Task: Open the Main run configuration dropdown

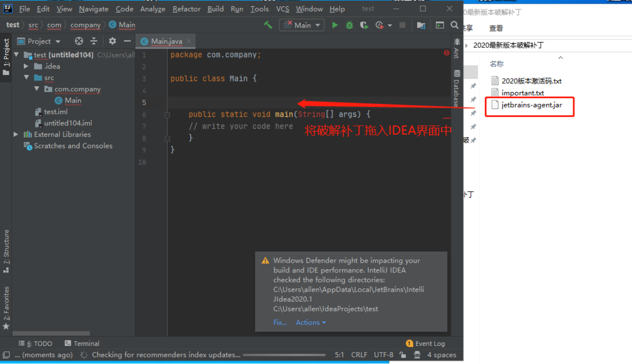Action: pos(302,25)
